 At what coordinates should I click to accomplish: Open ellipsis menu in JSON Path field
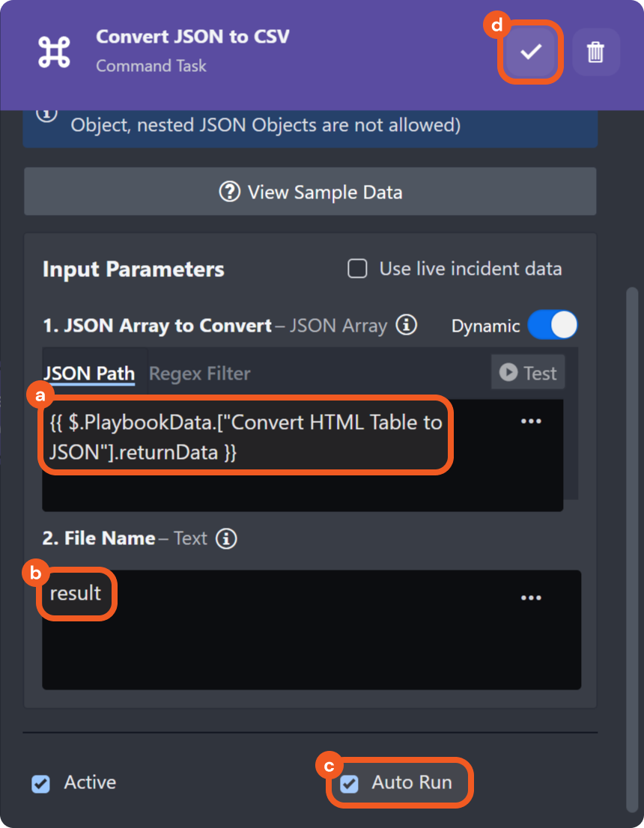click(531, 421)
